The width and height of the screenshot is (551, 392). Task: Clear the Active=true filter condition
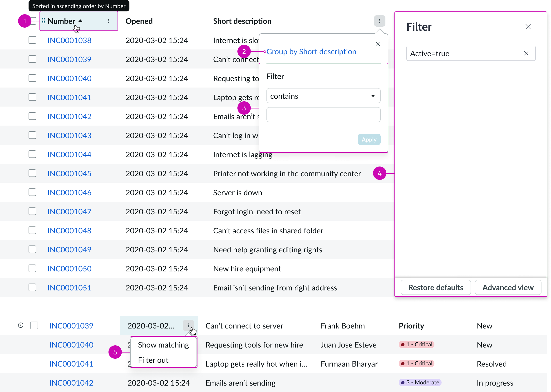point(526,53)
